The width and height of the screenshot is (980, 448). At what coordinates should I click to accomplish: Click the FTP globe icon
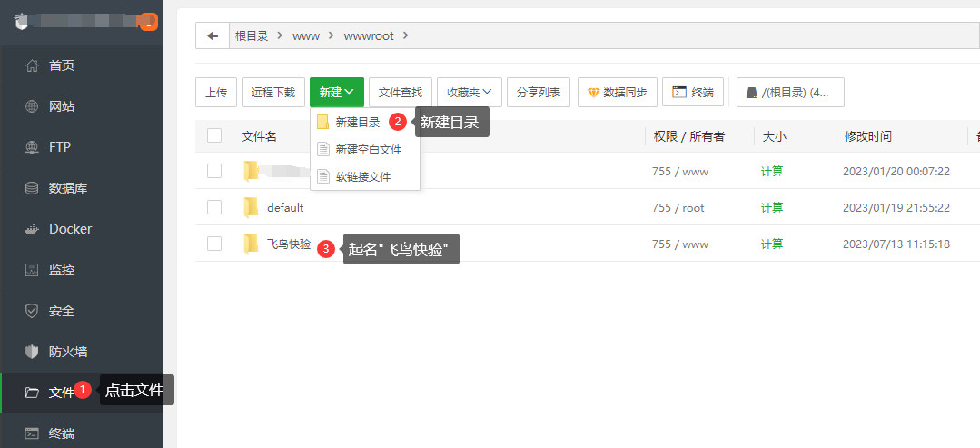32,147
